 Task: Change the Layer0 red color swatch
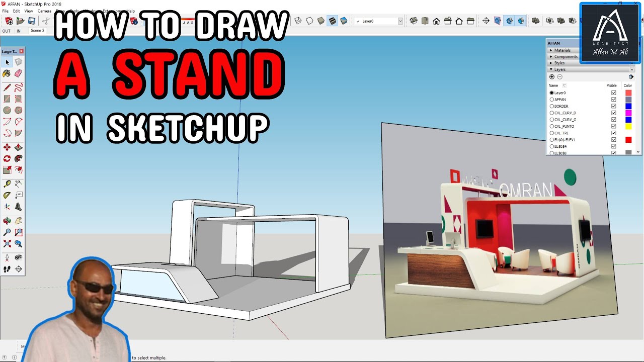pyautogui.click(x=628, y=93)
